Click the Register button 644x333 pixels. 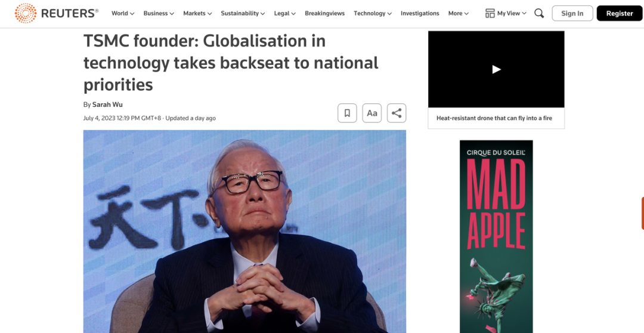pos(620,13)
